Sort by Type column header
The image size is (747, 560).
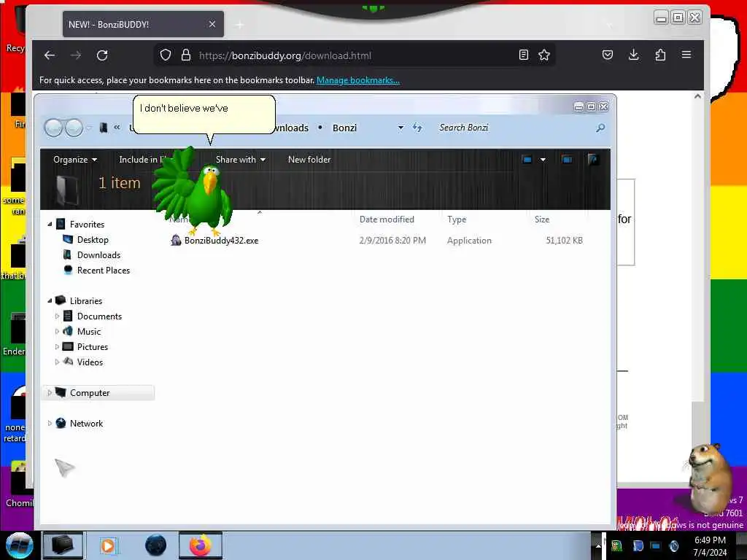pos(457,219)
